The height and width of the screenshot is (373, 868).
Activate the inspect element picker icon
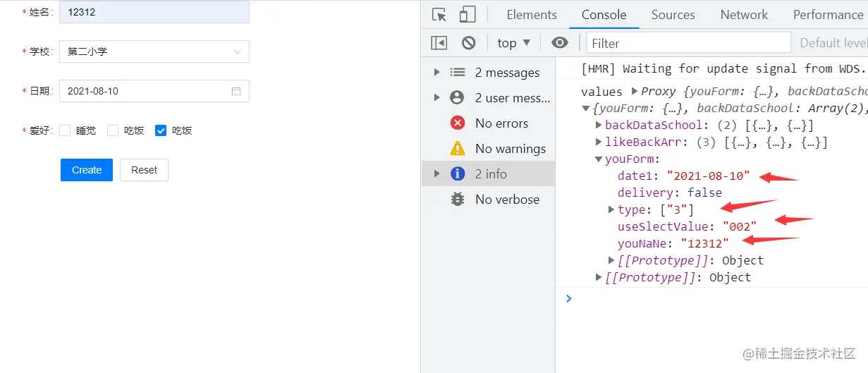439,15
